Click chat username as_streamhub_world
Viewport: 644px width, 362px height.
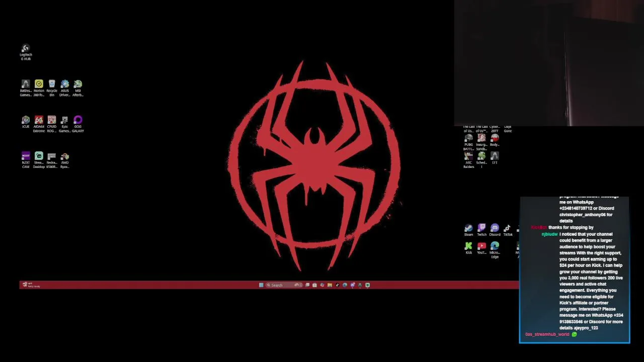(x=547, y=334)
